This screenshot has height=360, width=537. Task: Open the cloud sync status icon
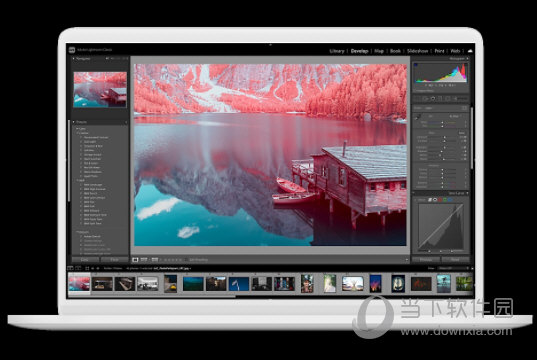tap(470, 51)
